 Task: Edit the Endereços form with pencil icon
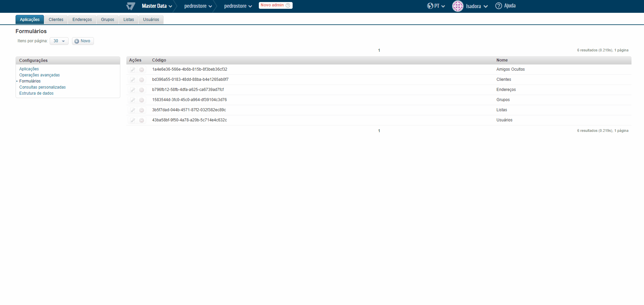tap(132, 90)
